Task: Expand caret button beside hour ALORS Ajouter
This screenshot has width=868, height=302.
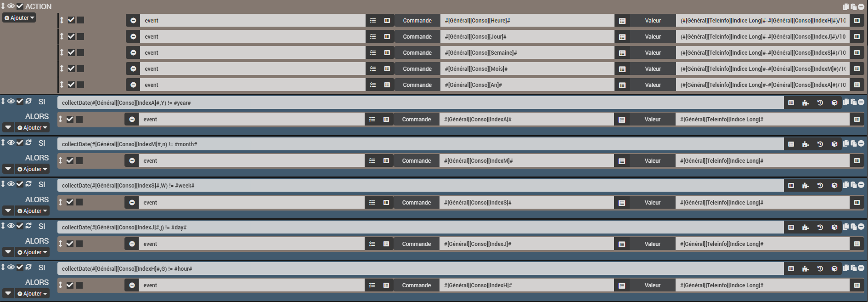Action: 8,294
